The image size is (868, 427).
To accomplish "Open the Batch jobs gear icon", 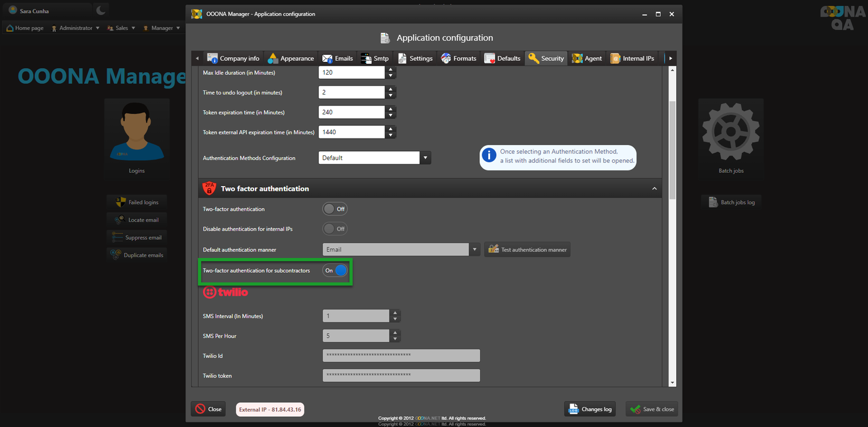I will [731, 131].
